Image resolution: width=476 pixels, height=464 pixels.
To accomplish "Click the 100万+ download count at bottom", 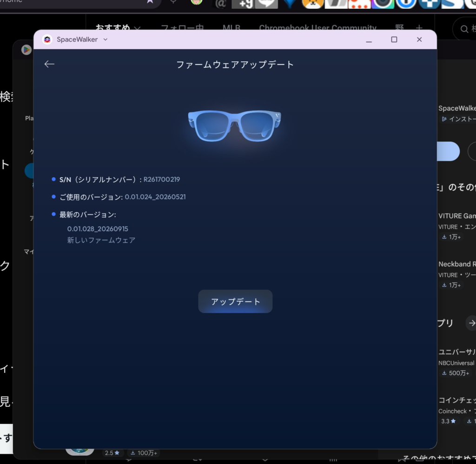I will tap(144, 453).
